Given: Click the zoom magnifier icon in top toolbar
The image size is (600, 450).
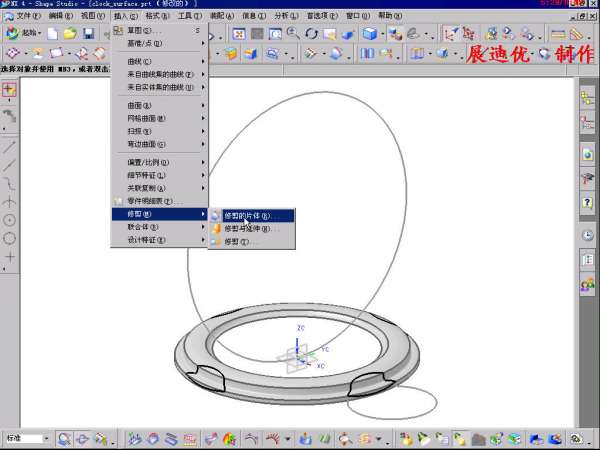Looking at the screenshot, I should (x=293, y=33).
